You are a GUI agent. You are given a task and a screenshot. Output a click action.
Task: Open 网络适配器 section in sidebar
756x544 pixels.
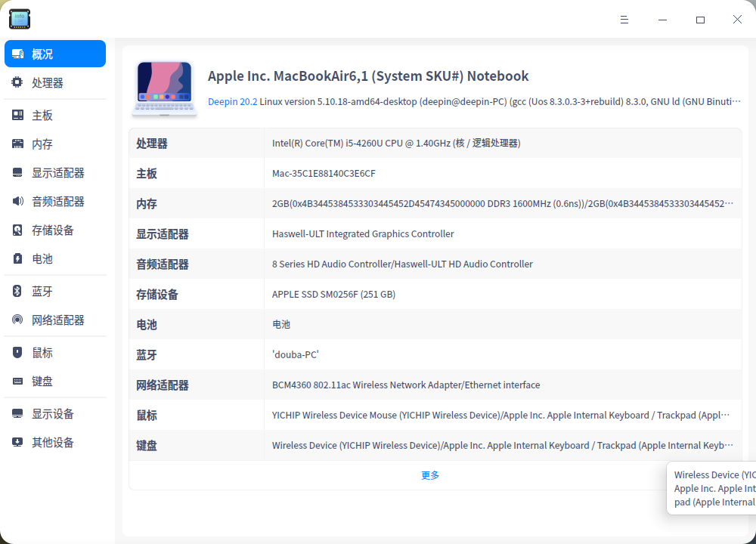coord(55,320)
